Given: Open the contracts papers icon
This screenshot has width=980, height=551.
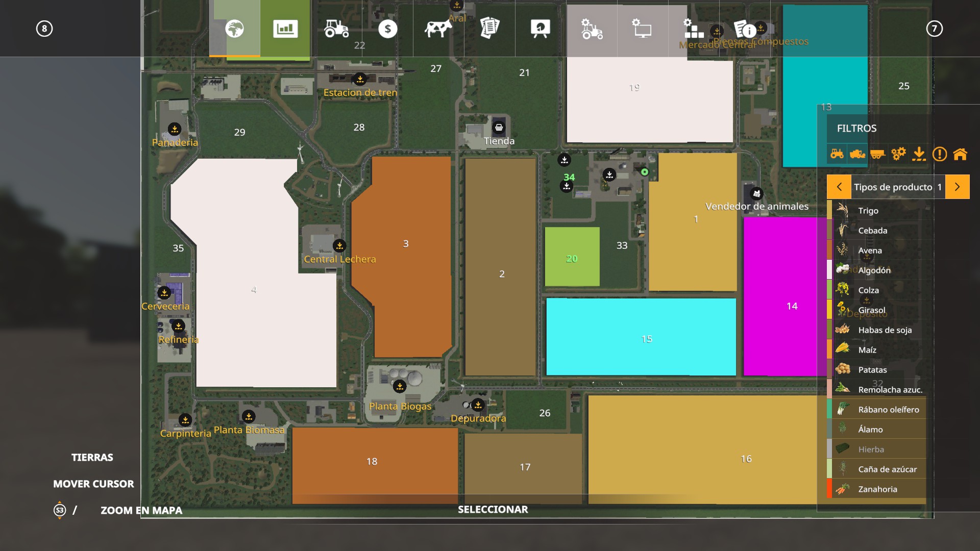Looking at the screenshot, I should [x=489, y=29].
